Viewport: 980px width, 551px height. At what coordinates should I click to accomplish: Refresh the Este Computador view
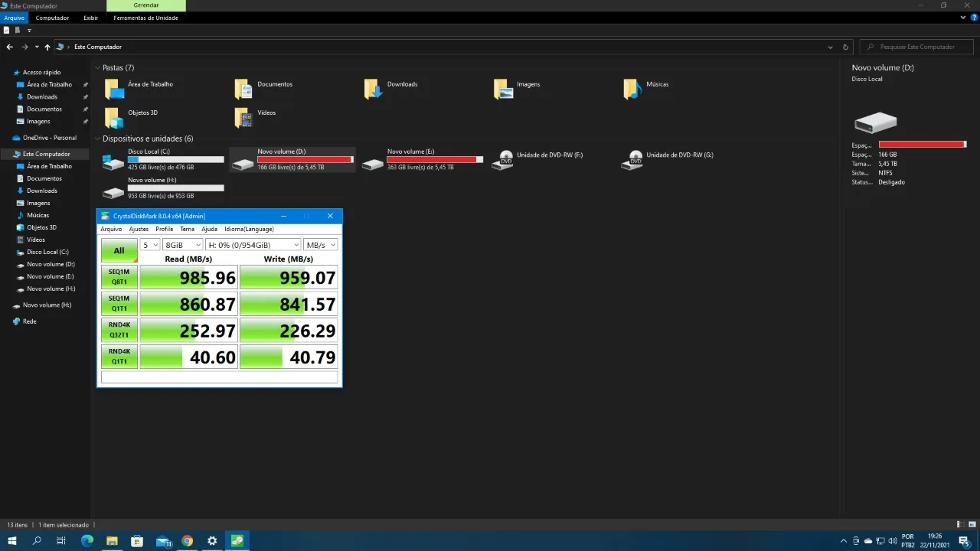coord(845,47)
